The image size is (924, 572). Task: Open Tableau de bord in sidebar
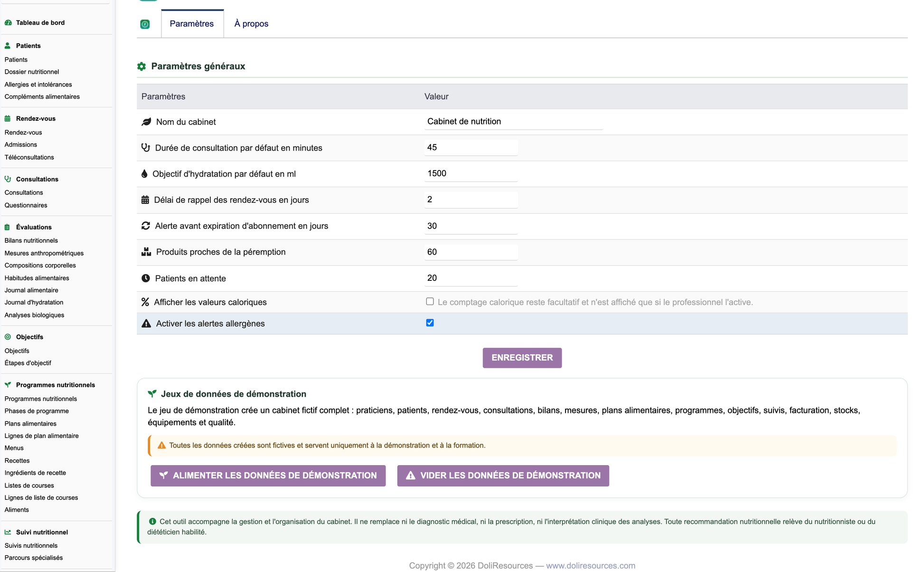(x=40, y=22)
